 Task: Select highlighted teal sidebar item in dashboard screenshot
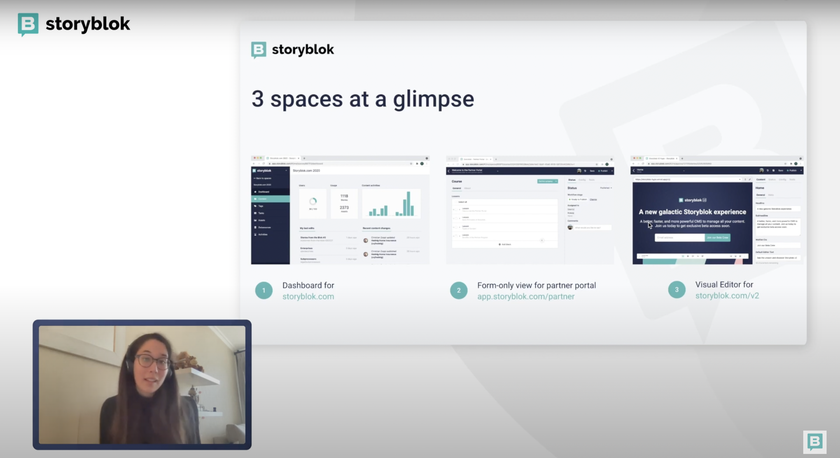[x=271, y=199]
